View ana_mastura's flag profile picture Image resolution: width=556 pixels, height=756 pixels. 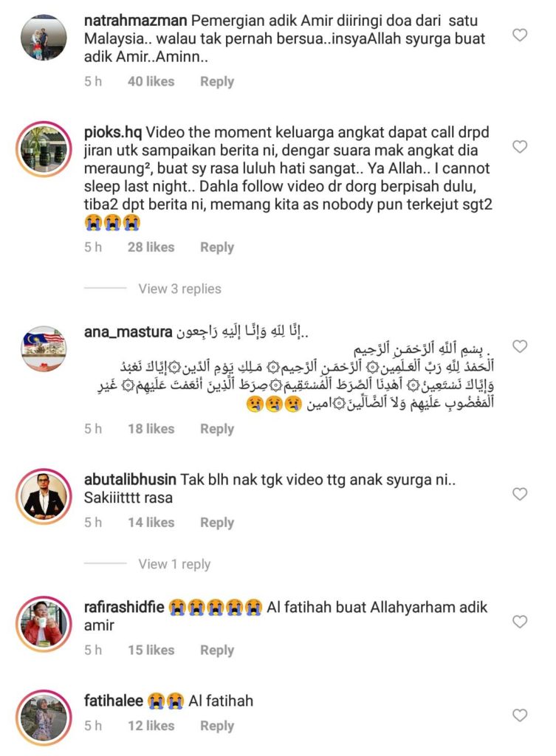tap(44, 348)
